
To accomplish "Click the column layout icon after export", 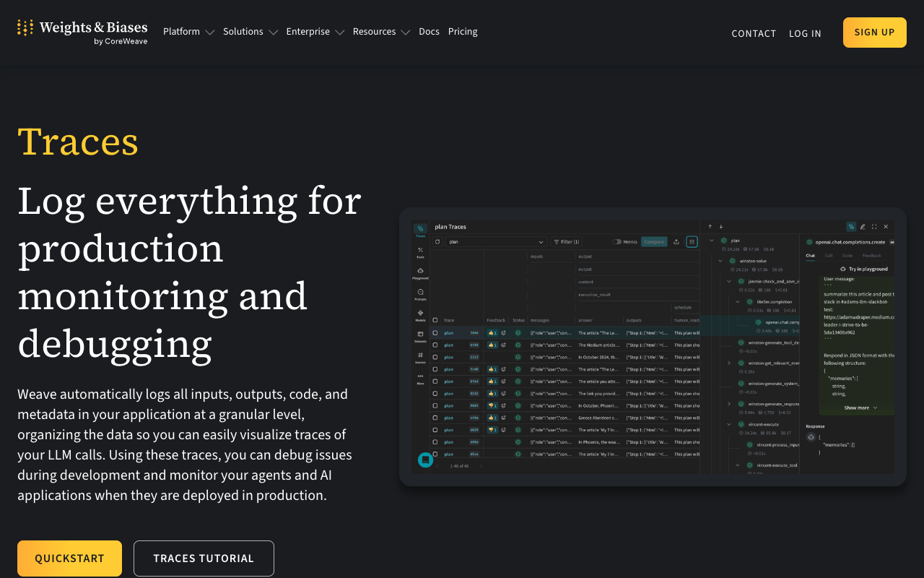I will pyautogui.click(x=692, y=242).
